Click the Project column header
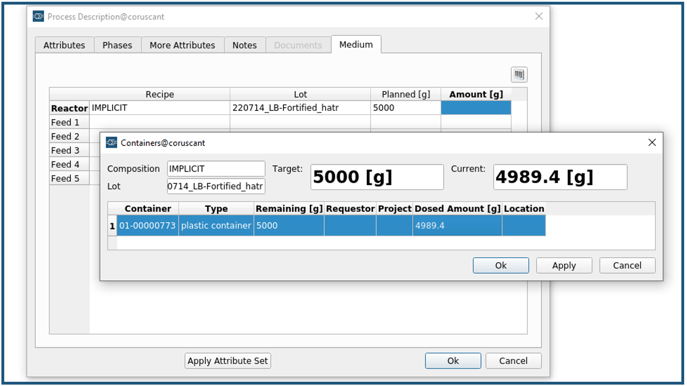This screenshot has height=386, width=687. click(x=395, y=209)
